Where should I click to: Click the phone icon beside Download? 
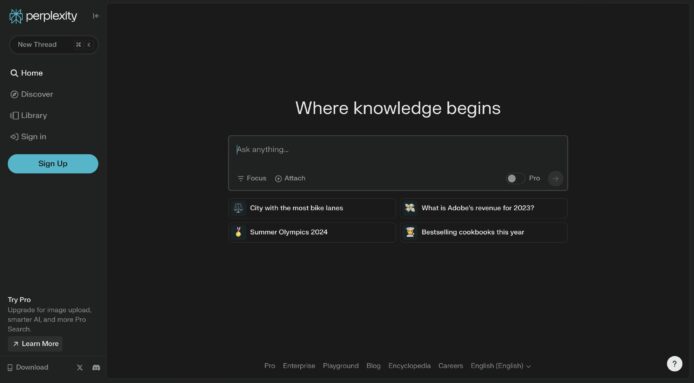[10, 368]
